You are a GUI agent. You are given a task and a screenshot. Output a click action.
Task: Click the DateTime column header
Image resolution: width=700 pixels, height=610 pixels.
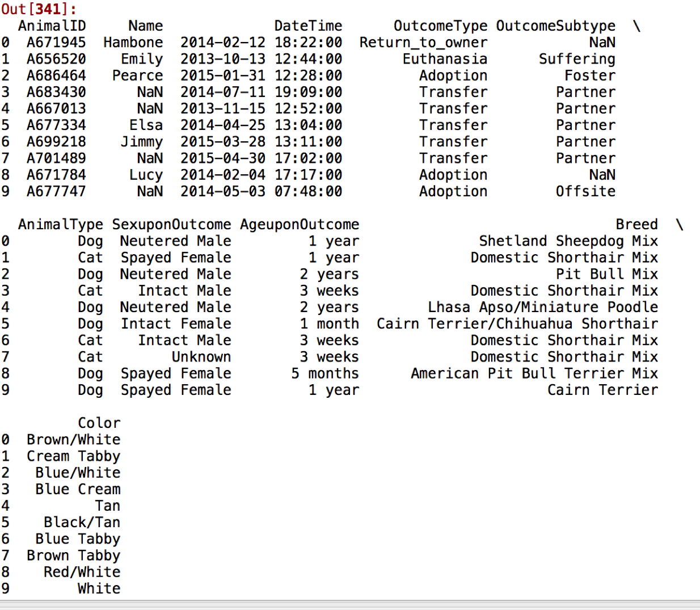[x=308, y=26]
